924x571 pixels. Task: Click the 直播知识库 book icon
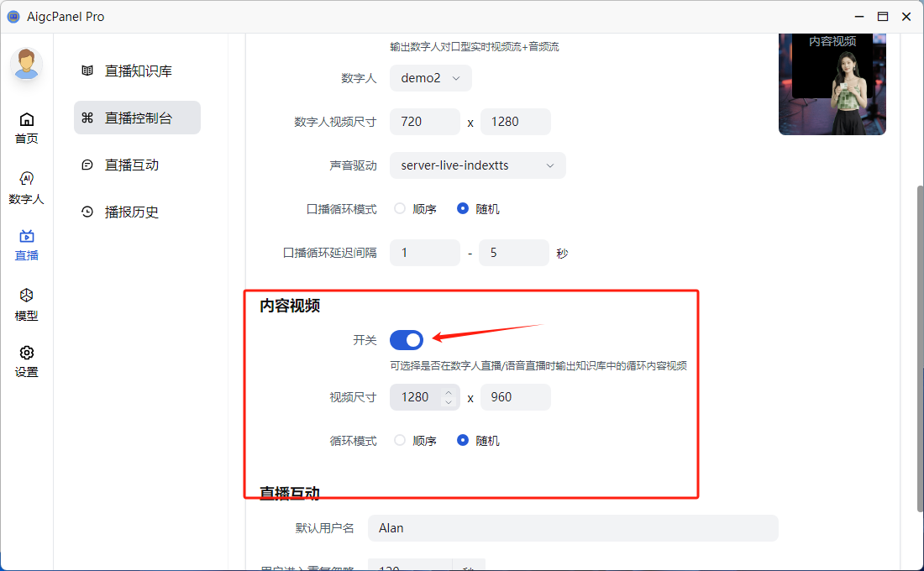[87, 71]
